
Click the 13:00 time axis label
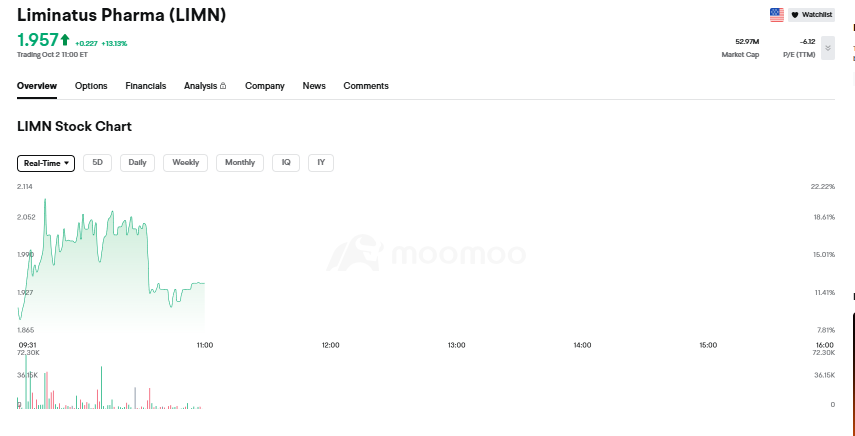click(x=456, y=345)
